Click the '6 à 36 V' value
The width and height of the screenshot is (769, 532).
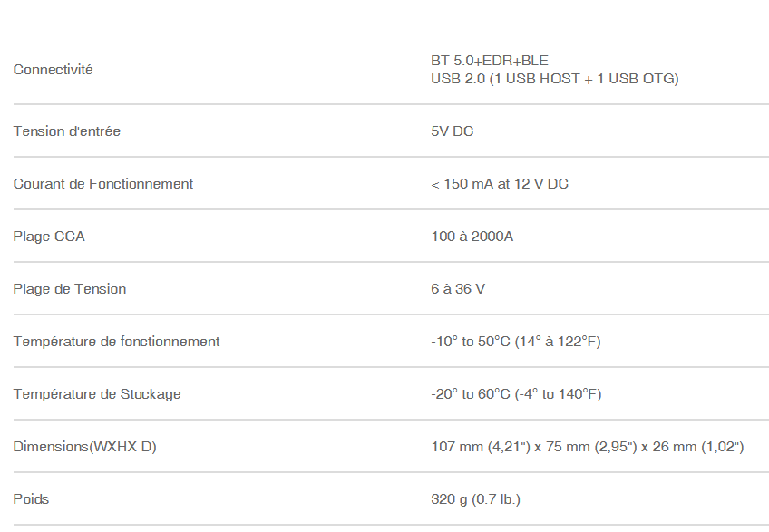tap(458, 289)
